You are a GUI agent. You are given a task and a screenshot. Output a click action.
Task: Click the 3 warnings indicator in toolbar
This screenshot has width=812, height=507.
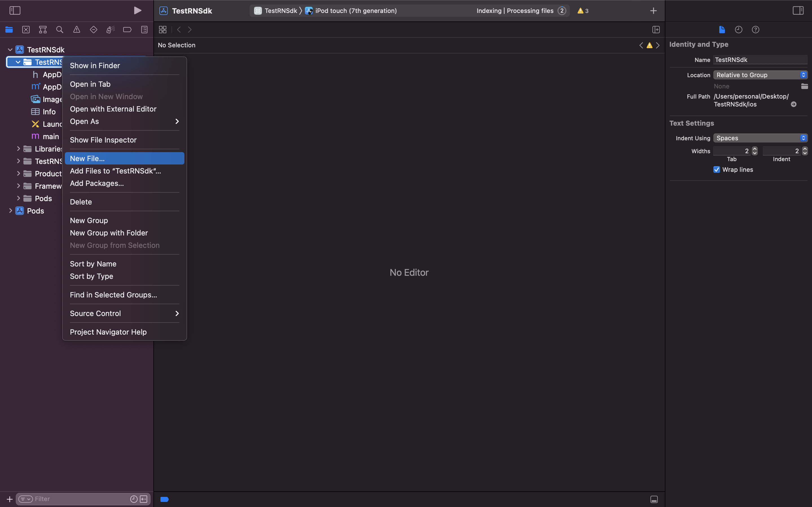[x=583, y=11]
